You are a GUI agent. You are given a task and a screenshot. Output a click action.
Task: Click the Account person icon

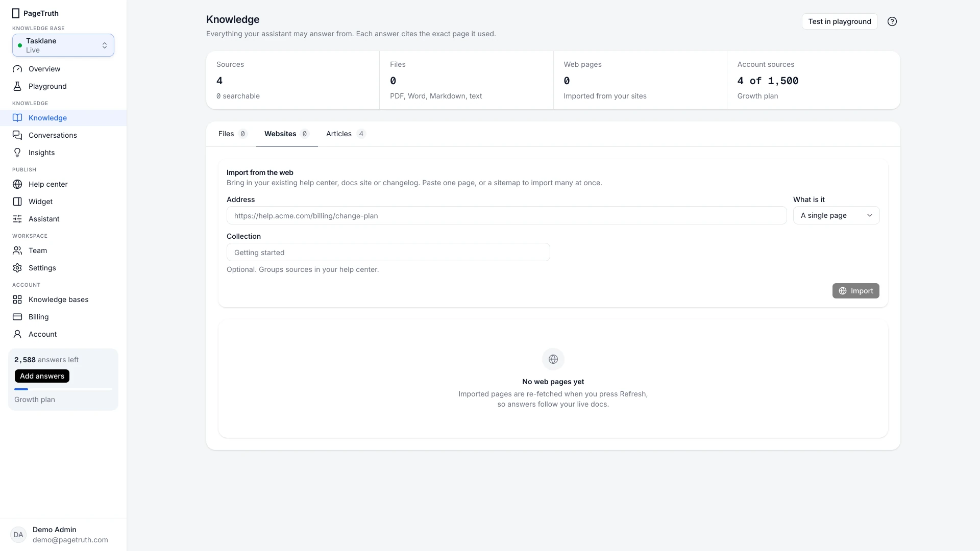tap(17, 334)
